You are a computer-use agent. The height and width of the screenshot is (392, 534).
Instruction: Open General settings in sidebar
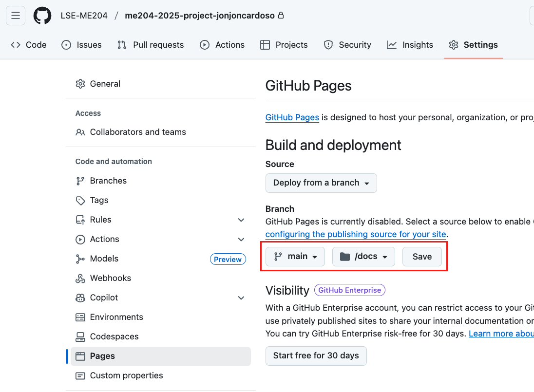(161, 84)
